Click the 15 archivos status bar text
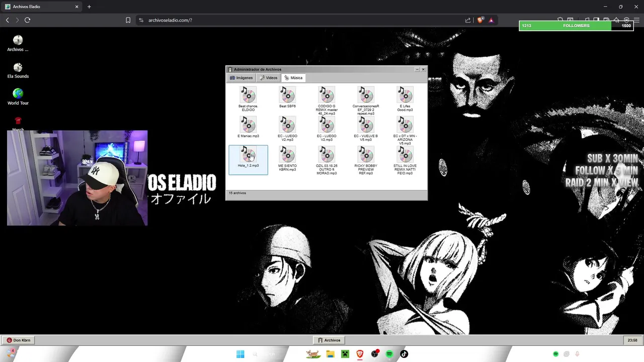The image size is (644, 362). pyautogui.click(x=237, y=193)
